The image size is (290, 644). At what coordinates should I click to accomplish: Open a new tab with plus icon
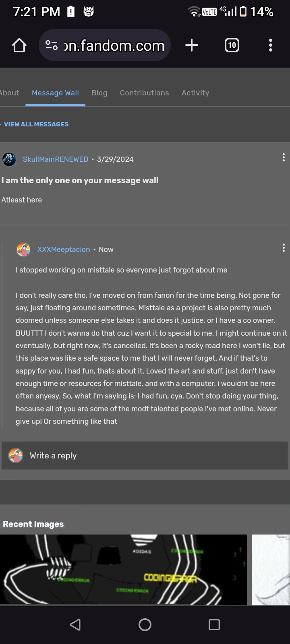(x=192, y=45)
